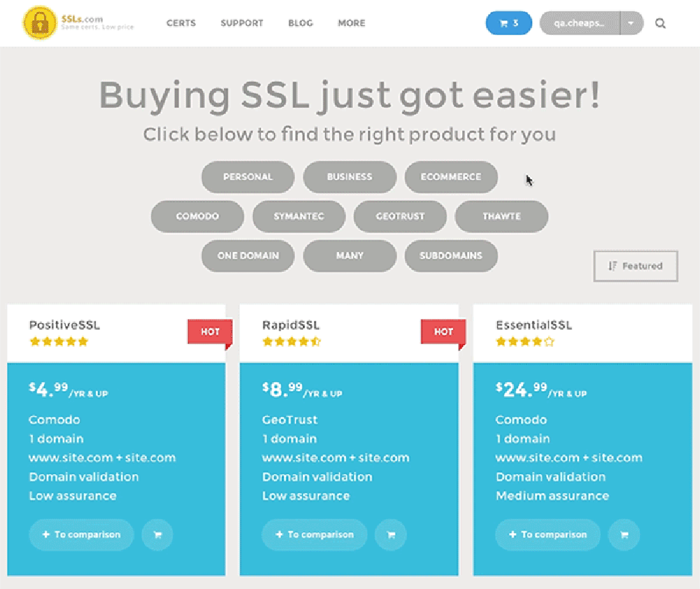Screen dimensions: 700x589
Task: Toggle the SUBDOMAINS filter
Action: [x=451, y=256]
